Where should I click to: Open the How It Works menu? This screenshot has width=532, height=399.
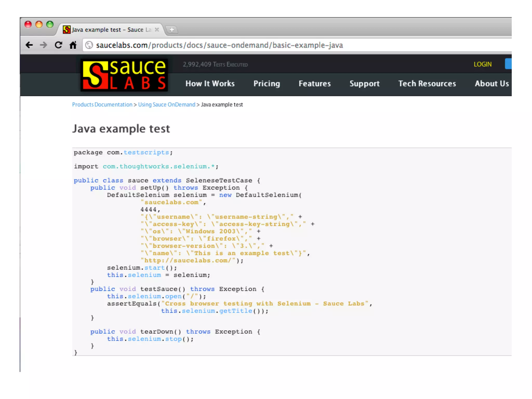point(210,84)
